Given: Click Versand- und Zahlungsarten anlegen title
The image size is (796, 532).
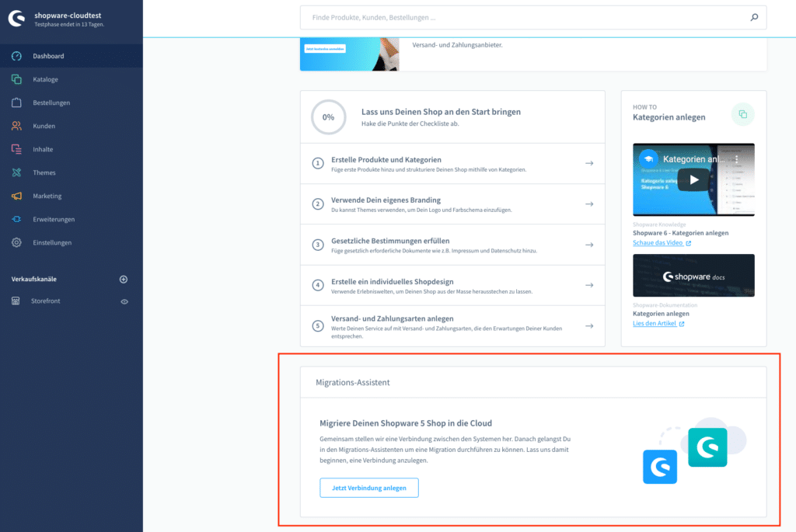Looking at the screenshot, I should (393, 318).
